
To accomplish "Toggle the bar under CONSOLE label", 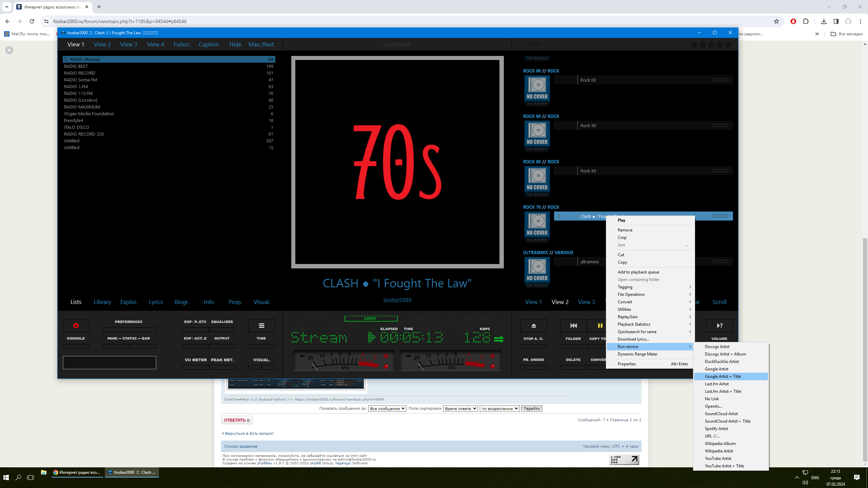I will click(76, 346).
